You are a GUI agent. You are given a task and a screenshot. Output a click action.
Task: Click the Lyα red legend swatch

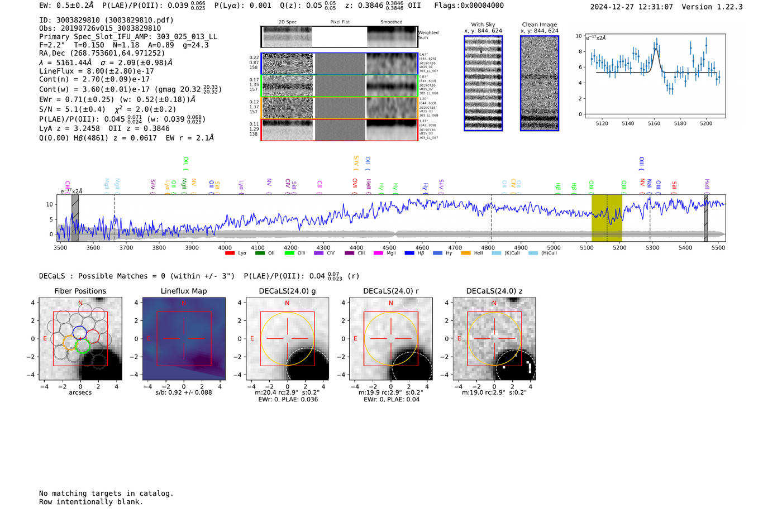tap(230, 253)
